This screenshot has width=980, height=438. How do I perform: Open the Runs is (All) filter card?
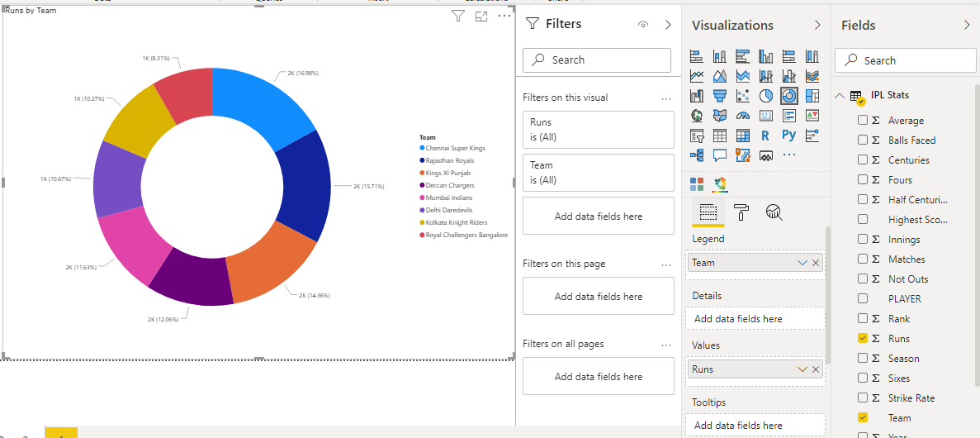(x=598, y=130)
